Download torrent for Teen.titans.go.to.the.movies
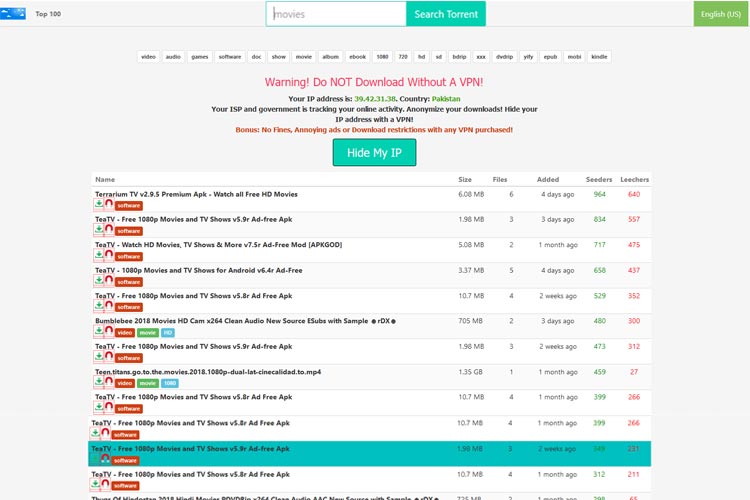Viewport: 750px width, 500px height. click(99, 382)
